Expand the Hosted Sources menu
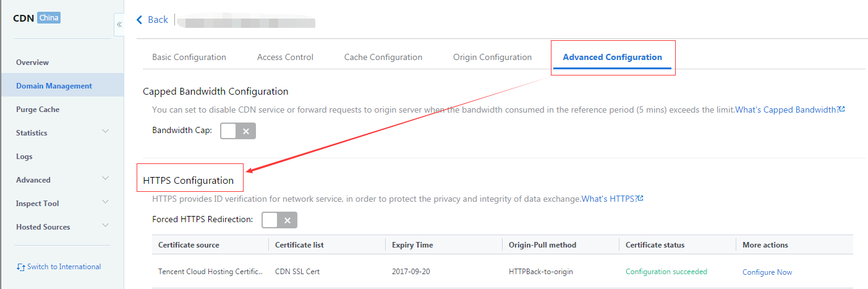 point(62,226)
